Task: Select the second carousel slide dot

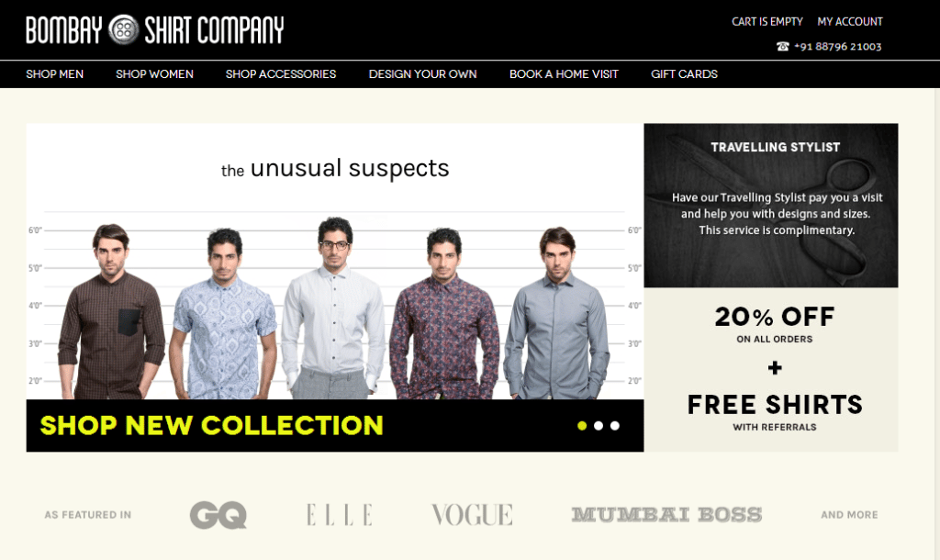Action: click(x=599, y=426)
